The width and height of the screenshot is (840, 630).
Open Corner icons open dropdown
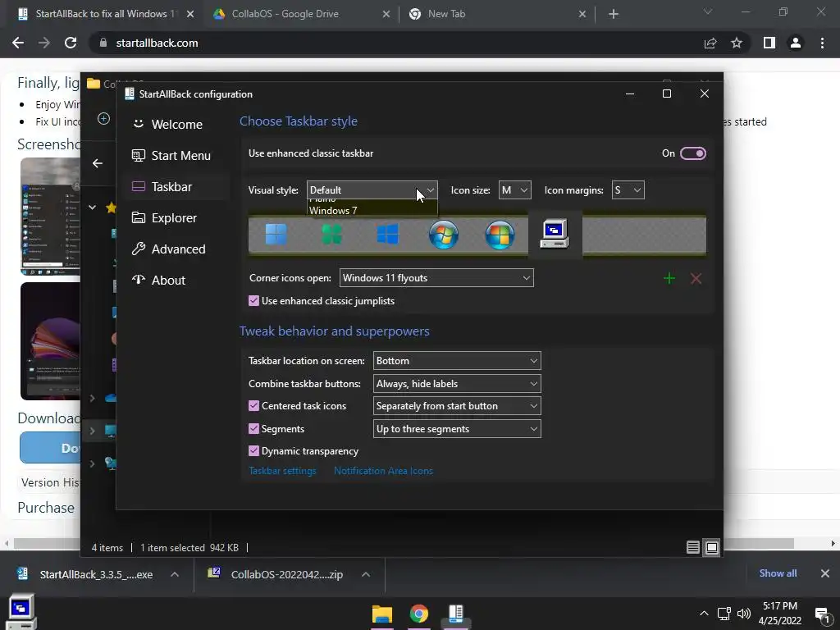436,278
